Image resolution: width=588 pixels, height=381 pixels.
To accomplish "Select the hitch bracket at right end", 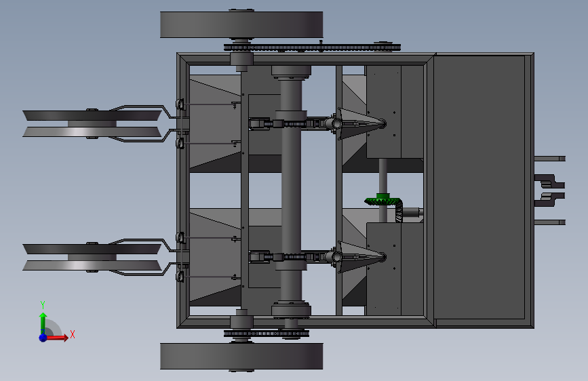I will pos(550,190).
